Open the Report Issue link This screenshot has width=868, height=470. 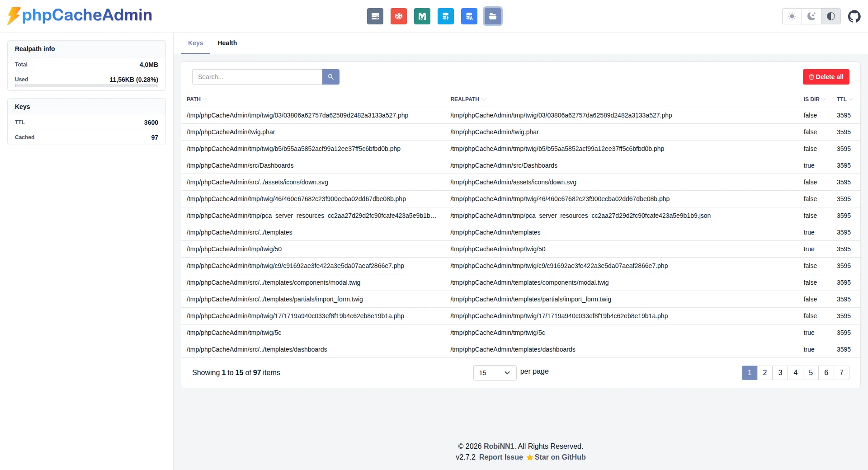pos(501,457)
